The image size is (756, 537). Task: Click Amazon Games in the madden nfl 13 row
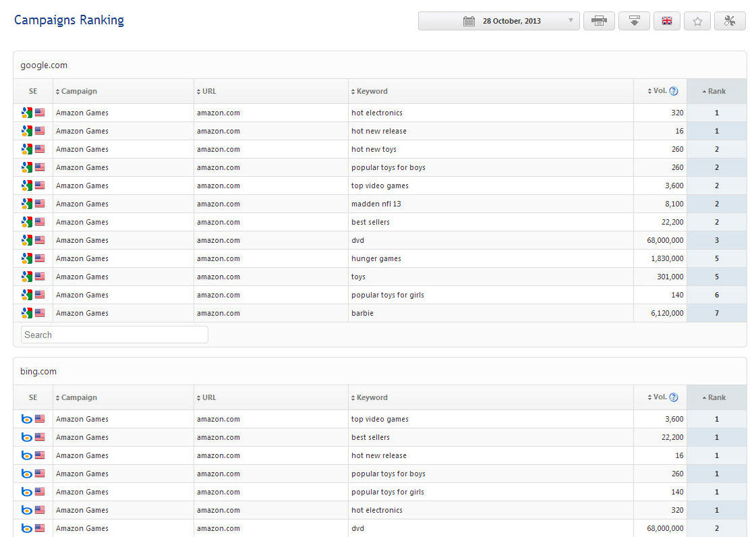(x=82, y=204)
